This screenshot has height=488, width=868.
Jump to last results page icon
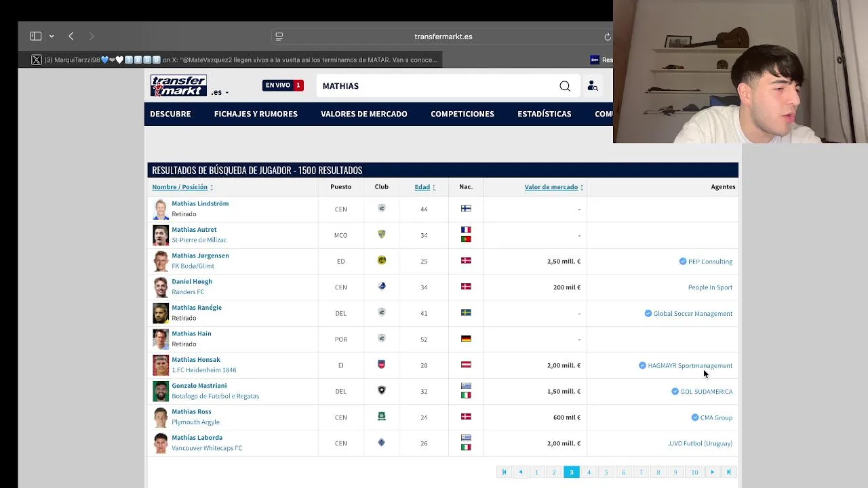tap(729, 472)
